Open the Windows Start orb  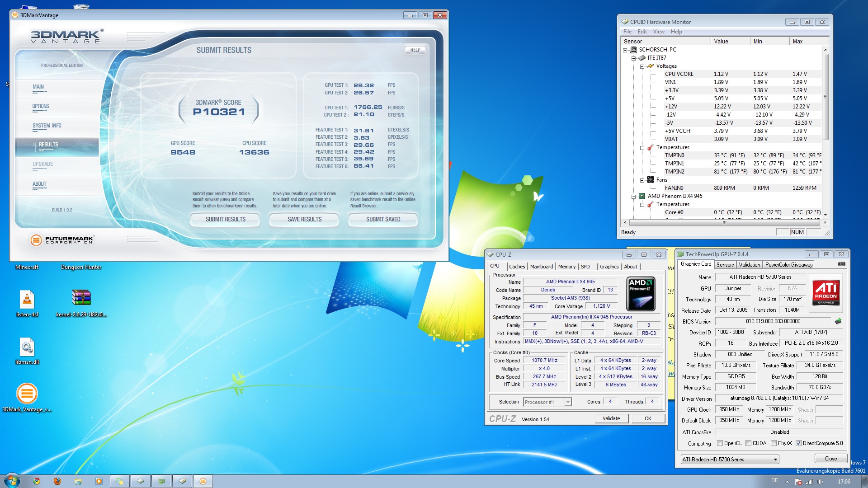click(x=12, y=481)
